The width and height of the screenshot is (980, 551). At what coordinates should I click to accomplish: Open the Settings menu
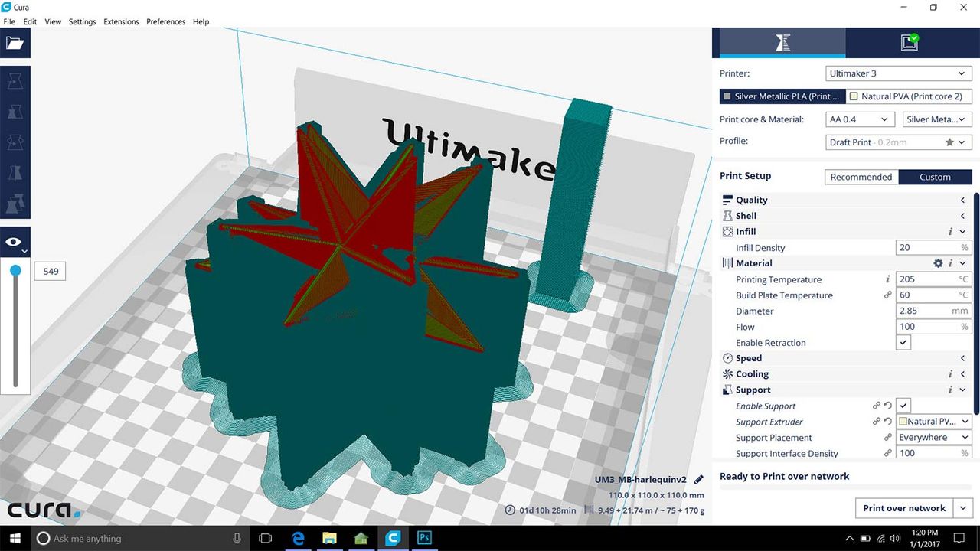click(x=83, y=21)
